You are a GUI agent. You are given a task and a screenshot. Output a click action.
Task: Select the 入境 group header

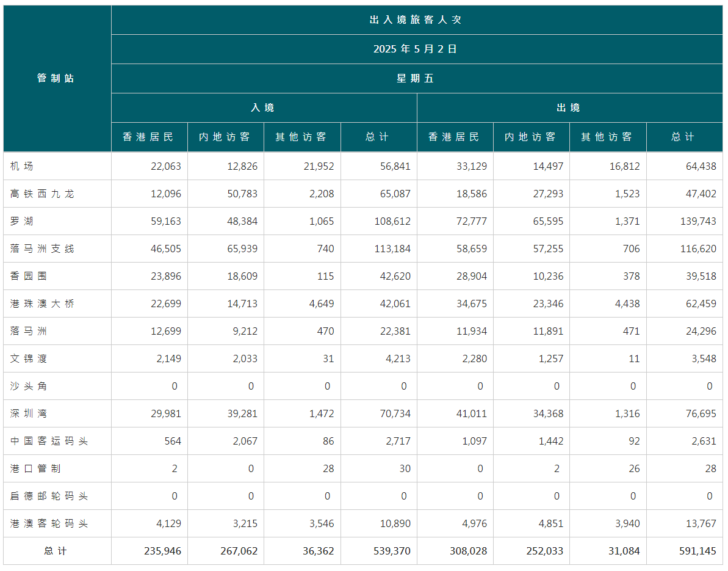click(263, 107)
